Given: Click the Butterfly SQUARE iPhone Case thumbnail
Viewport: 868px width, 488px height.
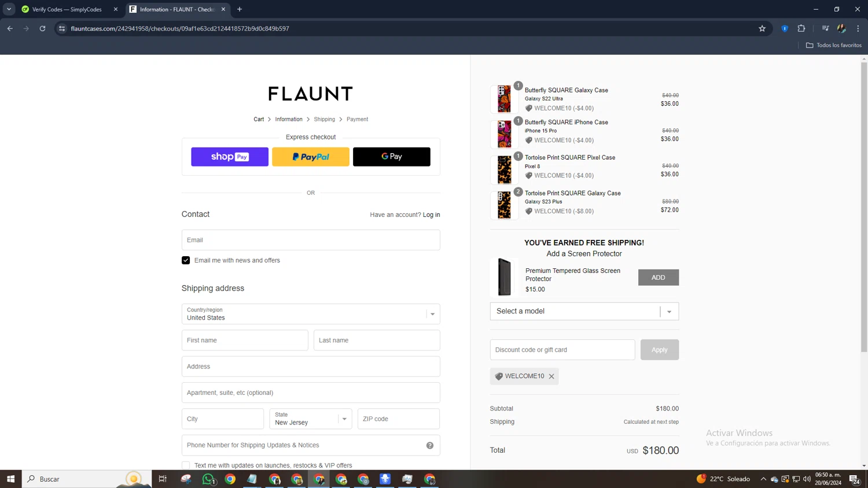Looking at the screenshot, I should [505, 134].
